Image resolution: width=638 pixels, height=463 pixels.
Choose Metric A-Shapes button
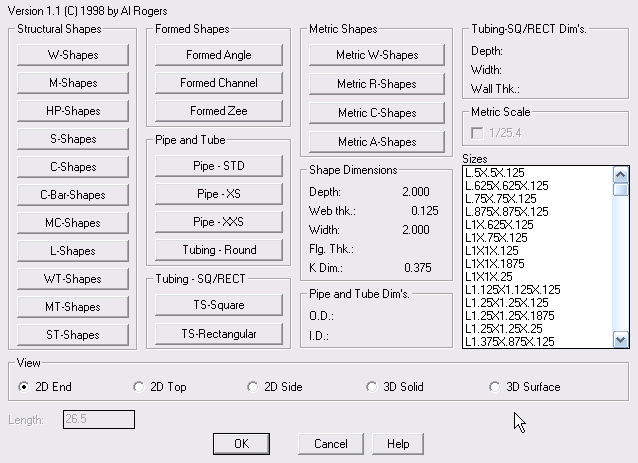377,142
